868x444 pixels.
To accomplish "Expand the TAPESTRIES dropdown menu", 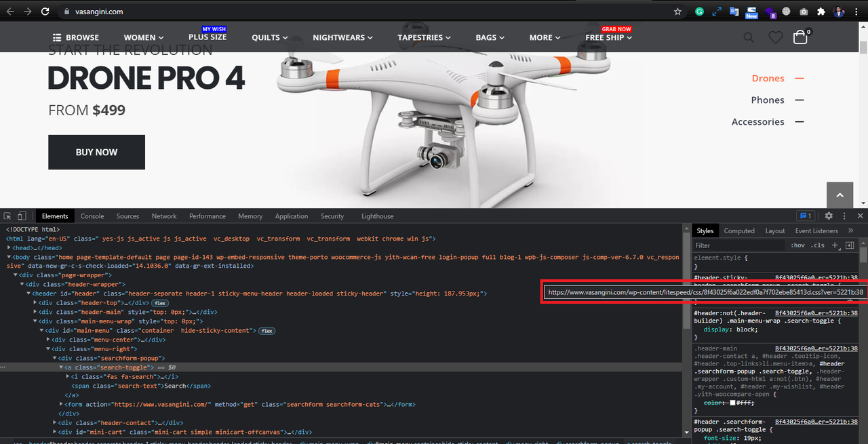I will tap(425, 37).
